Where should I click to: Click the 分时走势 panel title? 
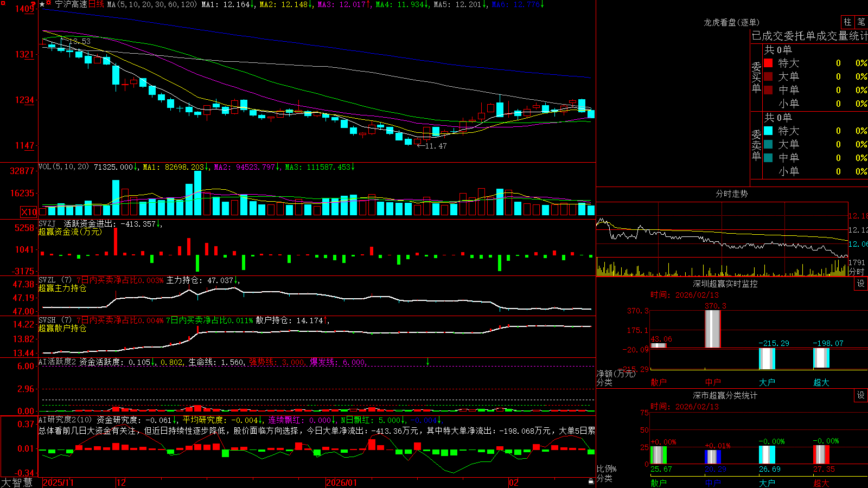click(731, 194)
